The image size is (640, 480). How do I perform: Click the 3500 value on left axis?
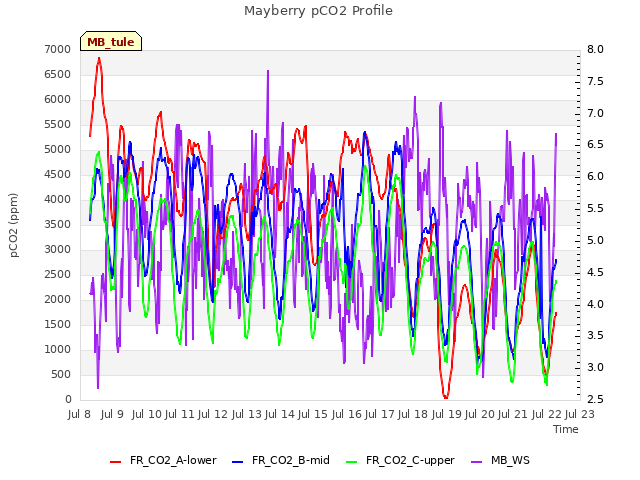(58, 224)
